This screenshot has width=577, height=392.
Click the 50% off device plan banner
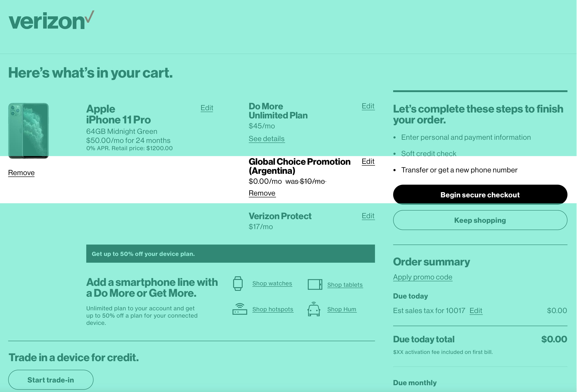[230, 254]
